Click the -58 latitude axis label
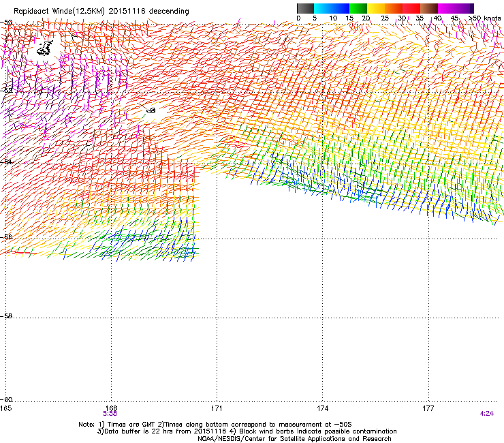The height and width of the screenshot is (443, 504). click(x=6, y=316)
